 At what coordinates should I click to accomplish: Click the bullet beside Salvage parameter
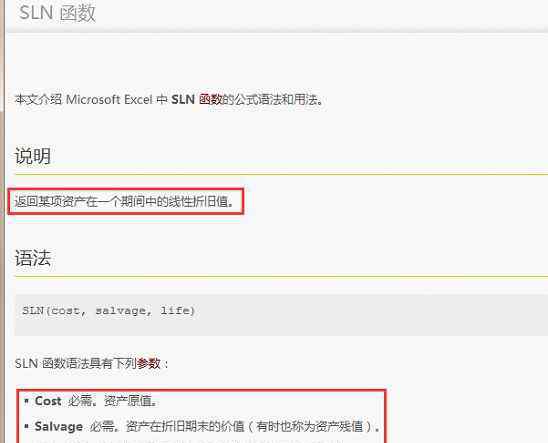[x=26, y=426]
